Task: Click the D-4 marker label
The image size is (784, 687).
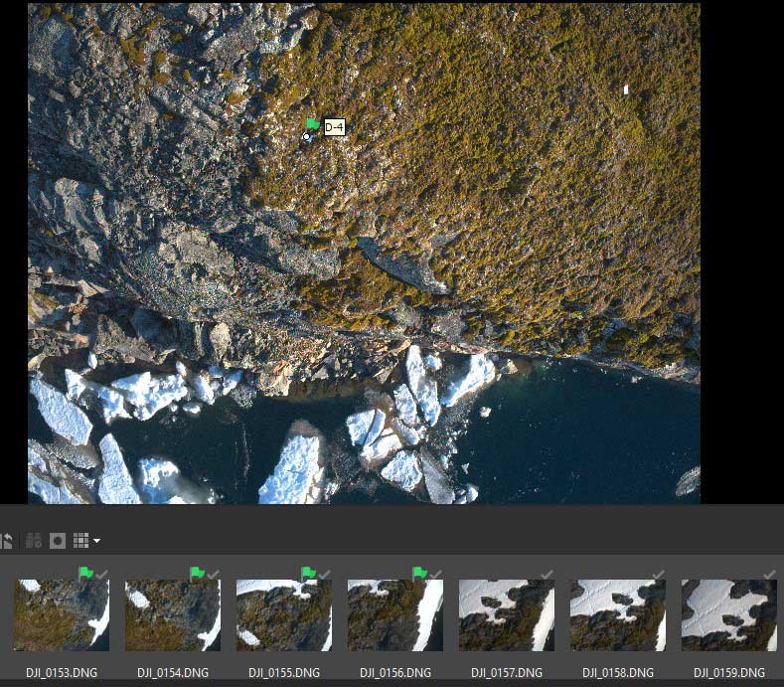Action: 334,127
